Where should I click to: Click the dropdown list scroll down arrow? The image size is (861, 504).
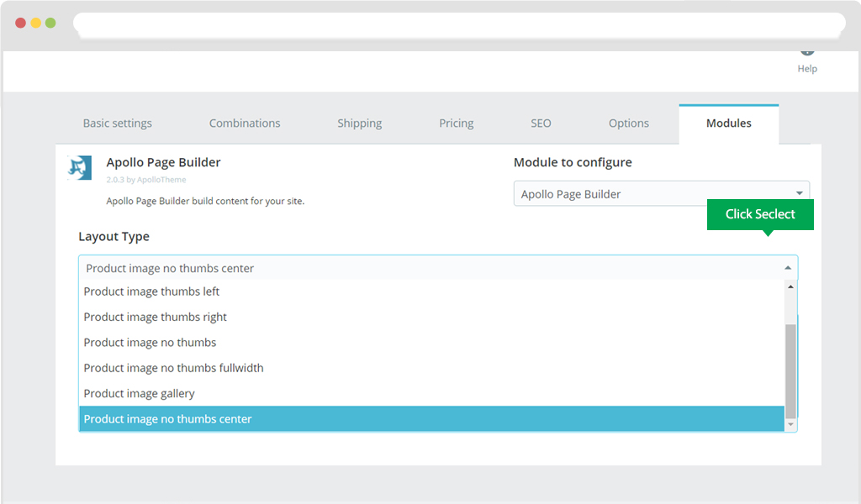coord(790,424)
